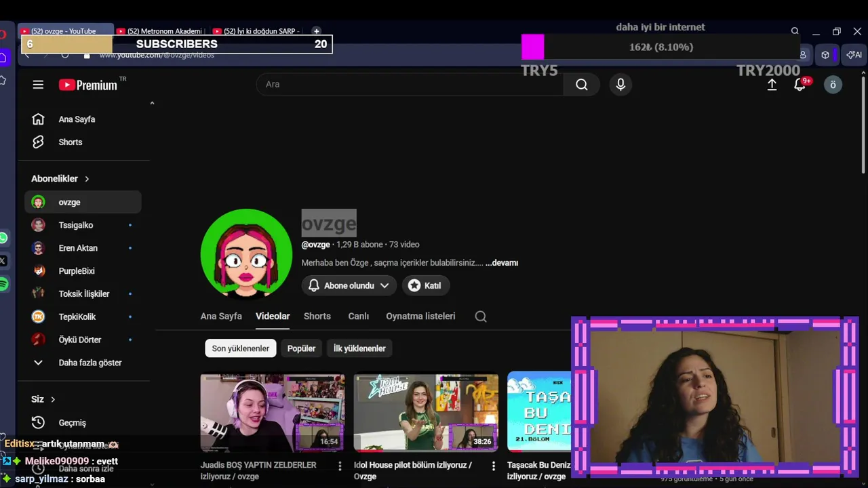Open options menu for Idol House video
This screenshot has height=488, width=868.
click(x=493, y=466)
